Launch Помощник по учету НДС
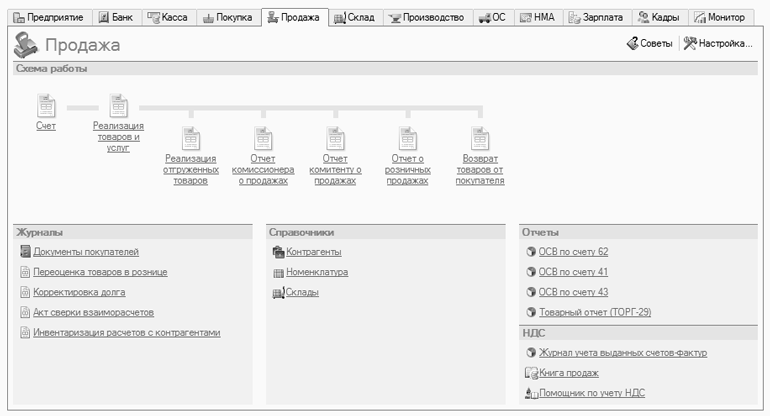The image size is (770, 416). pyautogui.click(x=590, y=394)
